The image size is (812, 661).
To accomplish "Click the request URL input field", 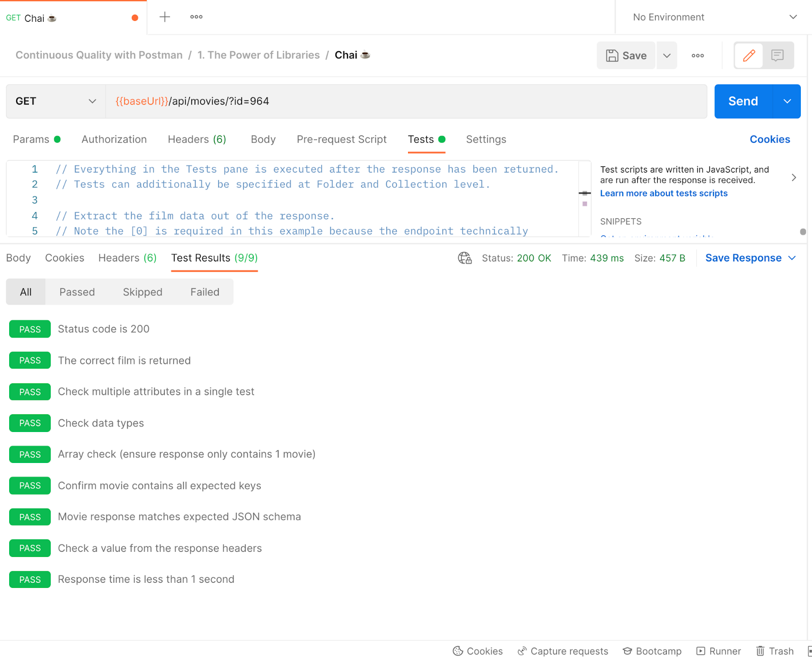I will (x=406, y=101).
